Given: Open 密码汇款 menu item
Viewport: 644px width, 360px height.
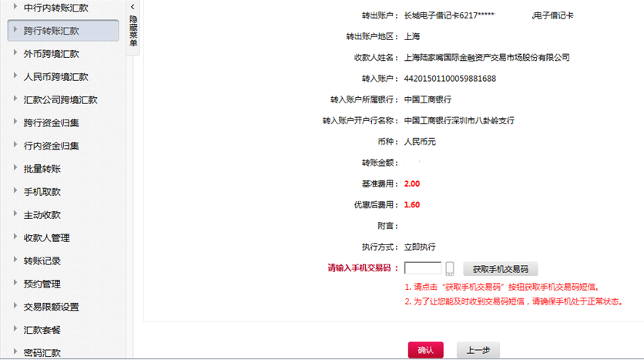Looking at the screenshot, I should [42, 352].
